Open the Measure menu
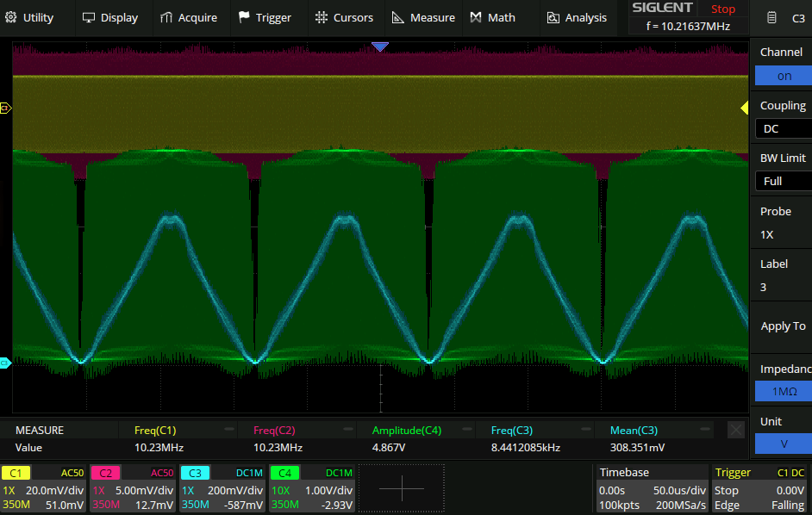812x515 pixels. [422, 17]
